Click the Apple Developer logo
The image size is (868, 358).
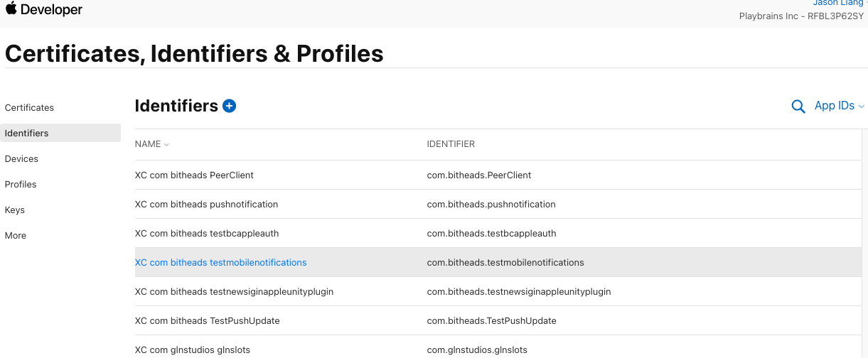point(44,10)
